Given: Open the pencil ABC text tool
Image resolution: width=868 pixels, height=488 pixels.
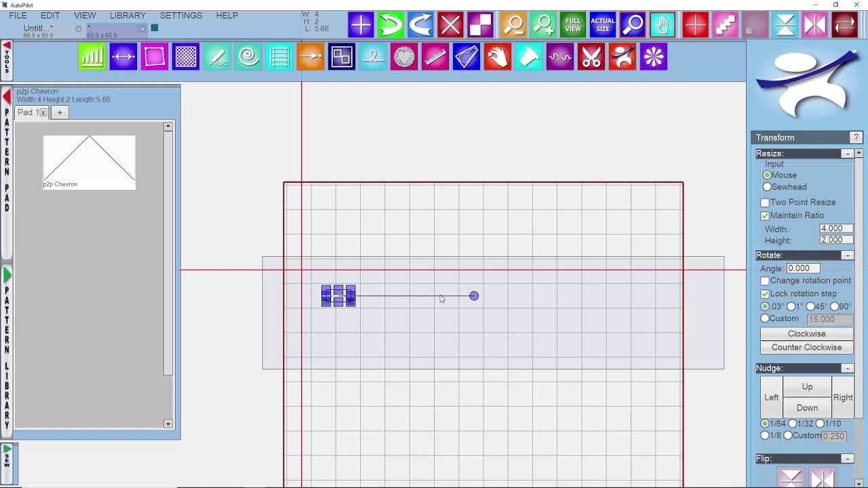Looking at the screenshot, I should [x=217, y=57].
